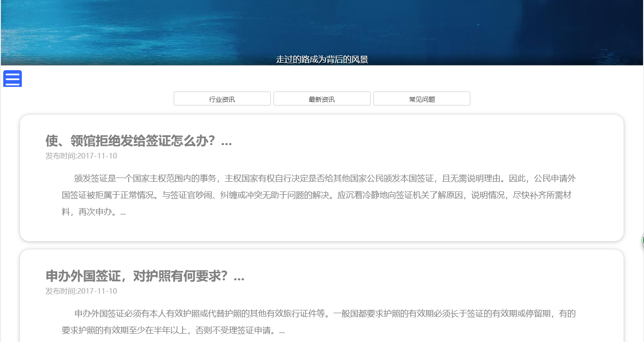Screen dimensions: 644x342
Task: Click publish date under the passport requirements article
Action: [81, 291]
